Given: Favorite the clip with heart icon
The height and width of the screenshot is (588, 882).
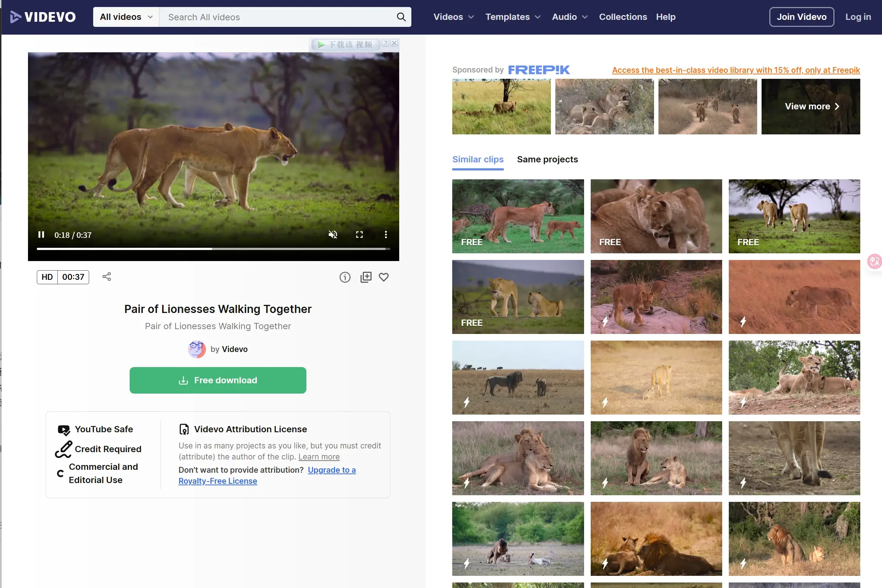Looking at the screenshot, I should coord(383,277).
